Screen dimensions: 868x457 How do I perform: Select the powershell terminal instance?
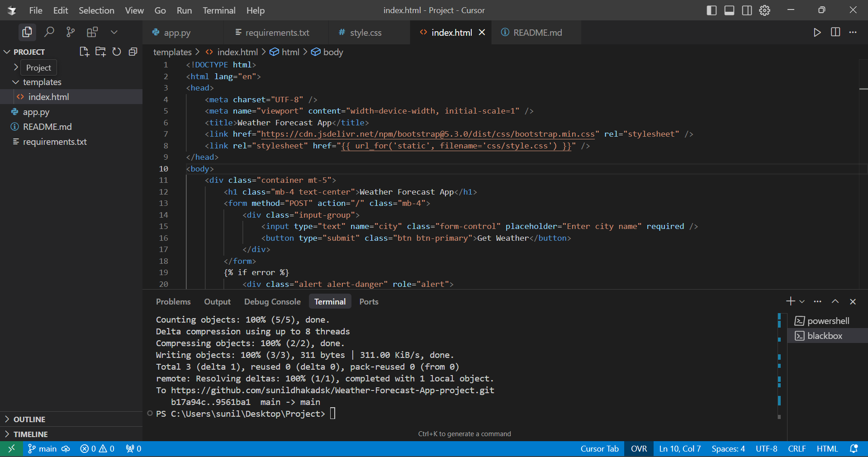tap(828, 321)
